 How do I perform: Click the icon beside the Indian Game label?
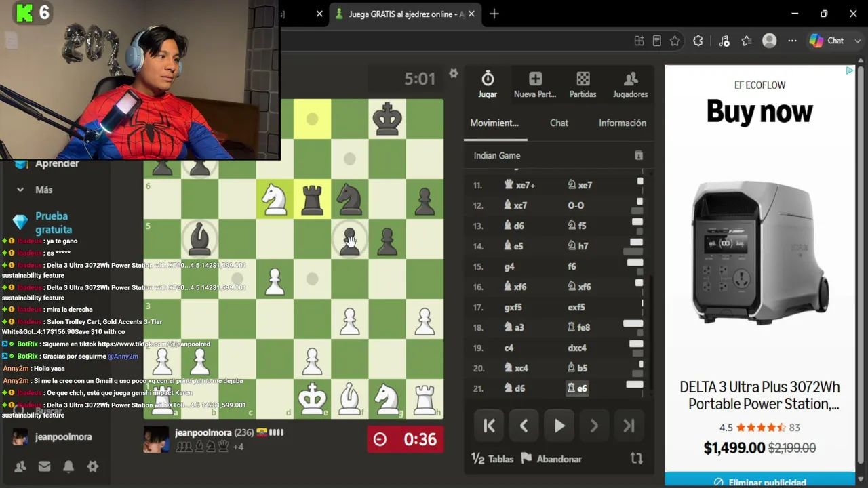point(638,155)
